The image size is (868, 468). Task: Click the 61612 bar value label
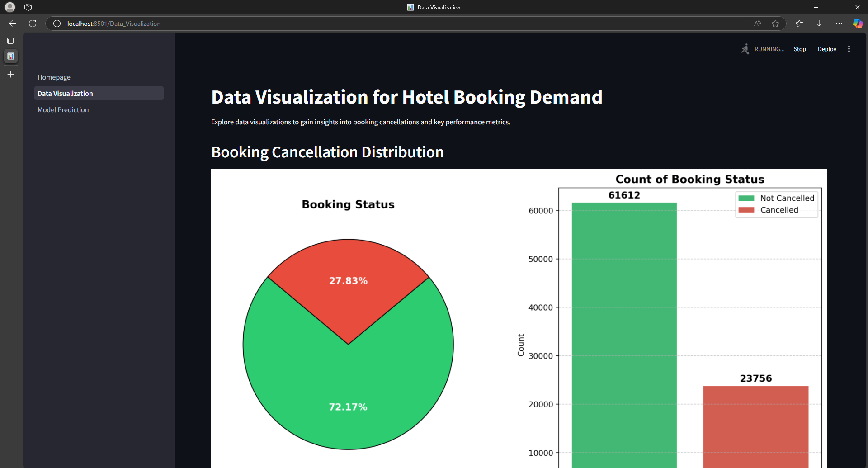click(x=624, y=195)
